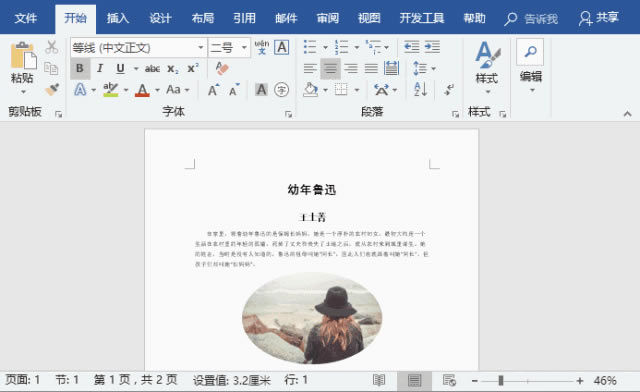The width and height of the screenshot is (640, 392).
Task: Align text left
Action: click(x=310, y=68)
